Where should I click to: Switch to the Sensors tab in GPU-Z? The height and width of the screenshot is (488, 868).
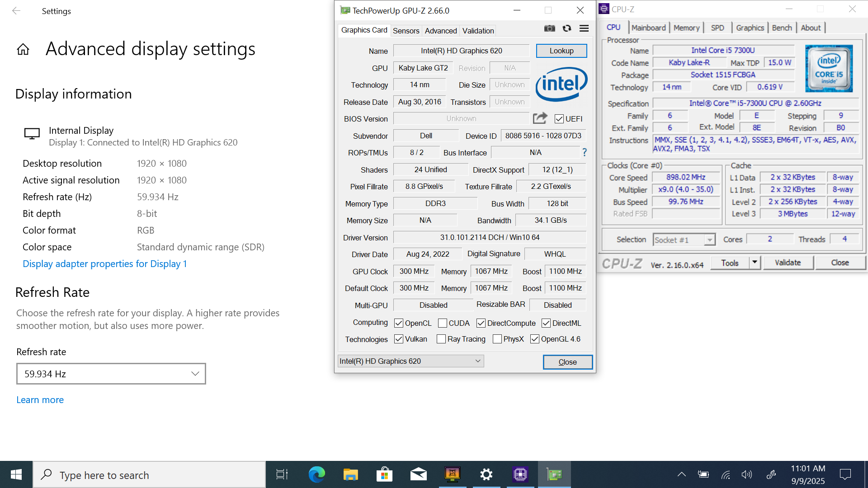406,31
